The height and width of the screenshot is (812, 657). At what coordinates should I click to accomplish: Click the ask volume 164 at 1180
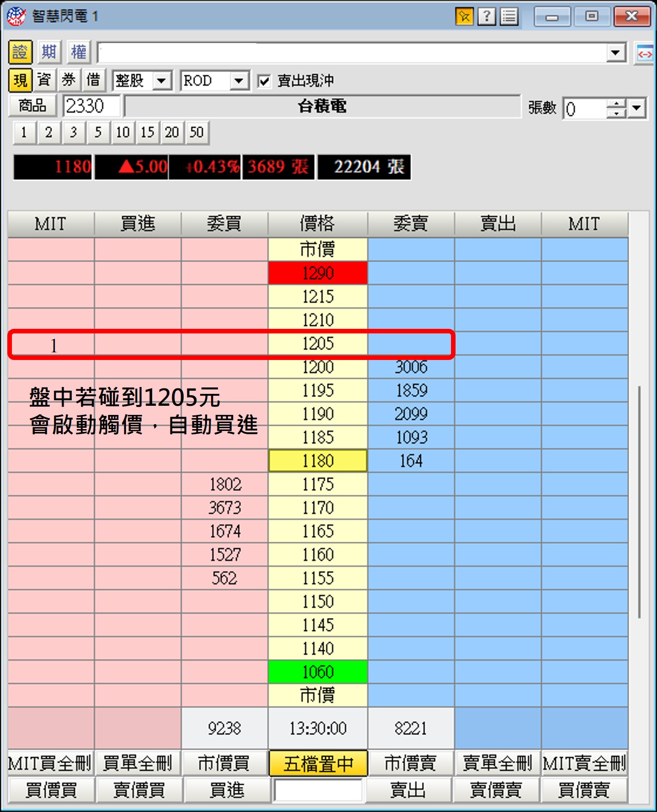coord(411,461)
